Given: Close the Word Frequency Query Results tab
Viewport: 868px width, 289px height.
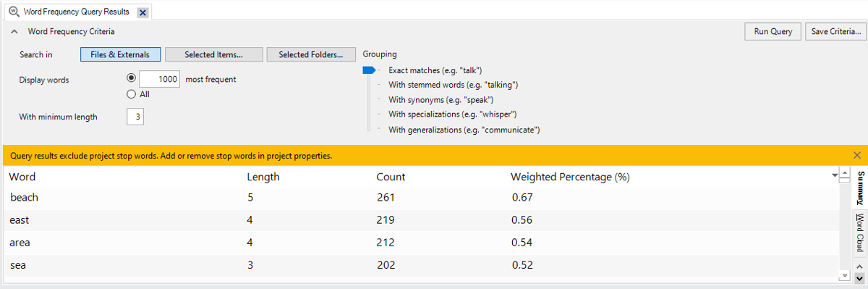Looking at the screenshot, I should tap(142, 12).
